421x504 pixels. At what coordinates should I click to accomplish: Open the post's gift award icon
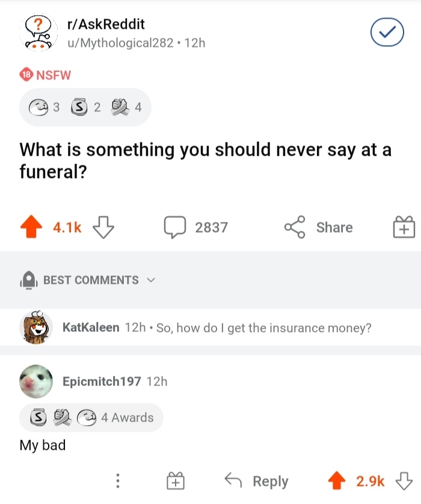[x=405, y=227]
